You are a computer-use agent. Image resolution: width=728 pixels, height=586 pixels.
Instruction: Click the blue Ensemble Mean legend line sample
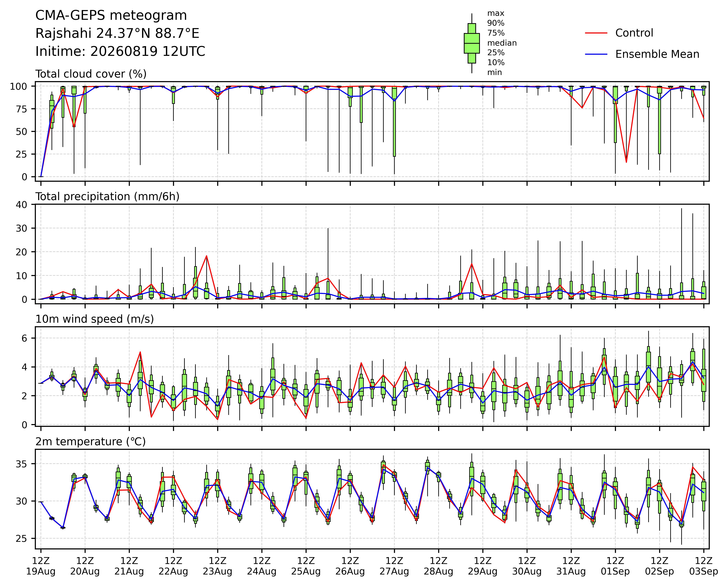pyautogui.click(x=596, y=54)
